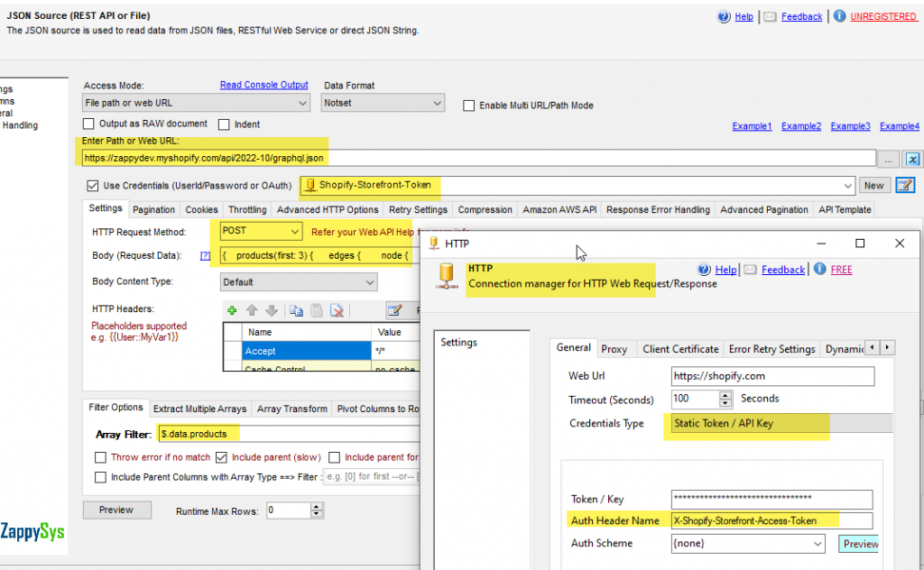Image resolution: width=924 pixels, height=570 pixels.
Task: Copy the selected HTTP header
Action: (x=296, y=310)
